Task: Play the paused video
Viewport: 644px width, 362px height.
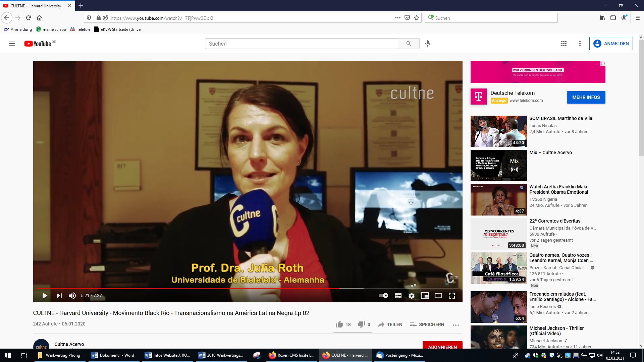Action: (x=45, y=296)
